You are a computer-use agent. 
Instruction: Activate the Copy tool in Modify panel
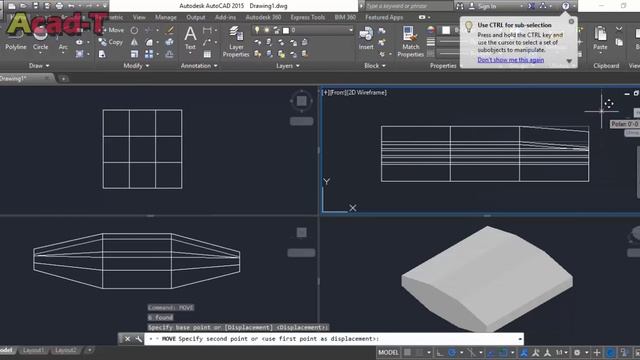111,42
